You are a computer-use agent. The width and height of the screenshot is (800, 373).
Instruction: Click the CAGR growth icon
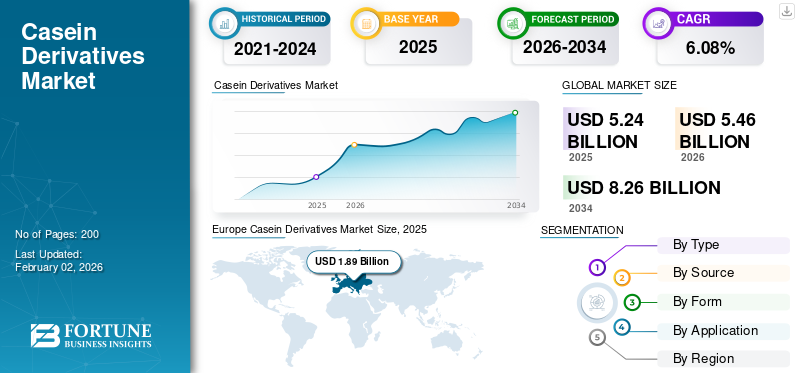click(658, 23)
